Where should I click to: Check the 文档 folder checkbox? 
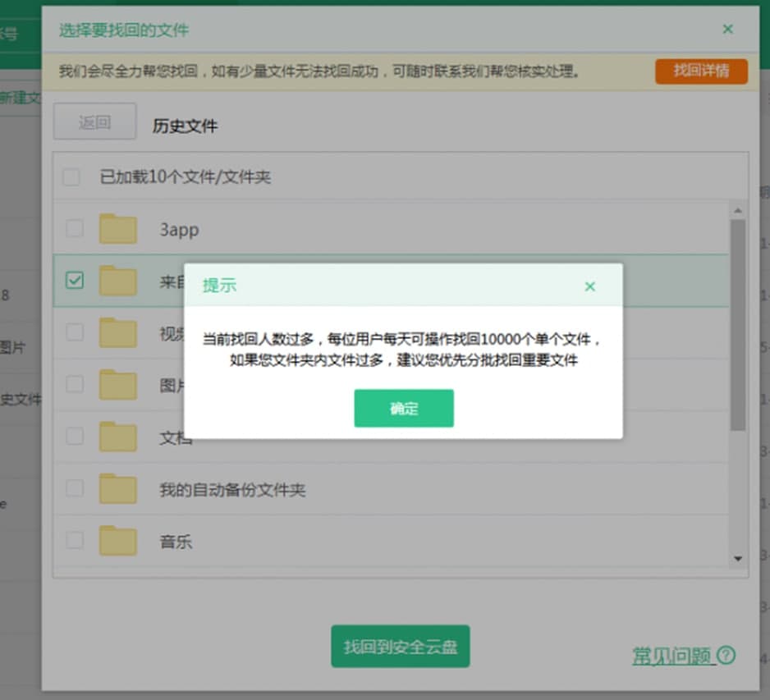tap(74, 437)
